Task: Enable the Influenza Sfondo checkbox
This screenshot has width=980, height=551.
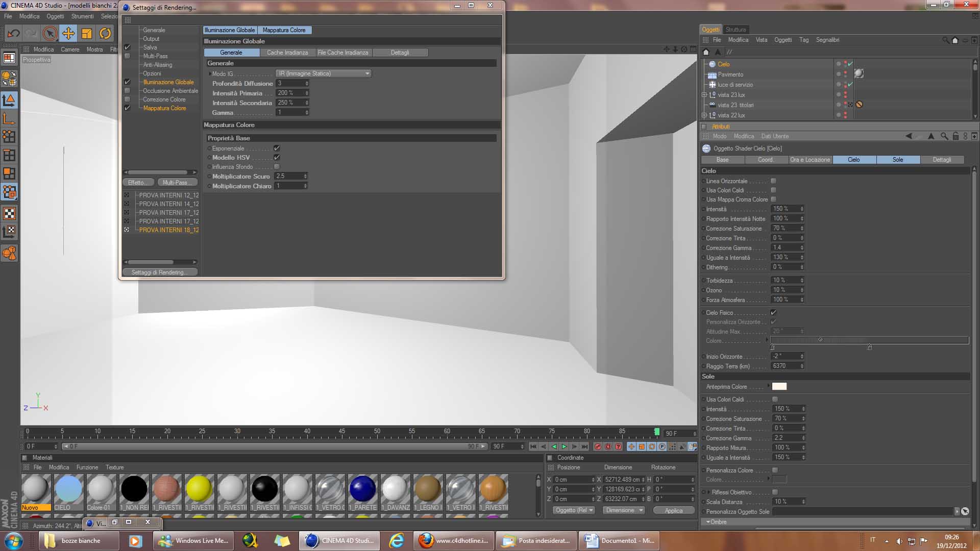Action: 277,167
